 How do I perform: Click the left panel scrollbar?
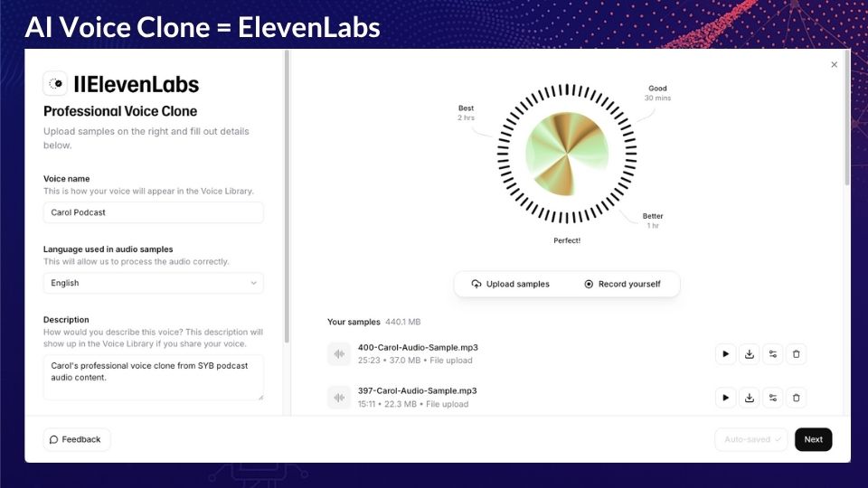[287, 196]
